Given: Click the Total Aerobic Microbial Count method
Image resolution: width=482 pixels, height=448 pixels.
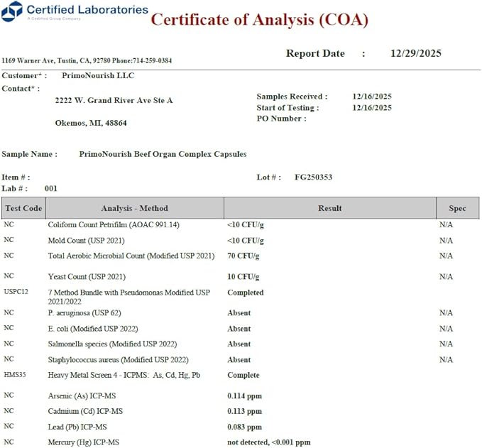Looking at the screenshot, I should click(x=131, y=256).
